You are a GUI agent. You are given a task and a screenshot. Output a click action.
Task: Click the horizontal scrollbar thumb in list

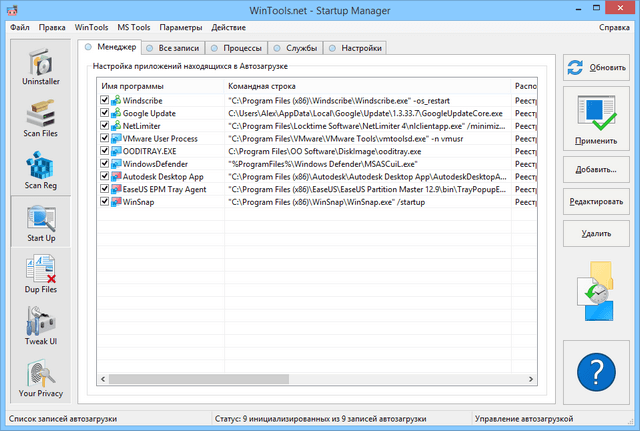click(x=199, y=379)
